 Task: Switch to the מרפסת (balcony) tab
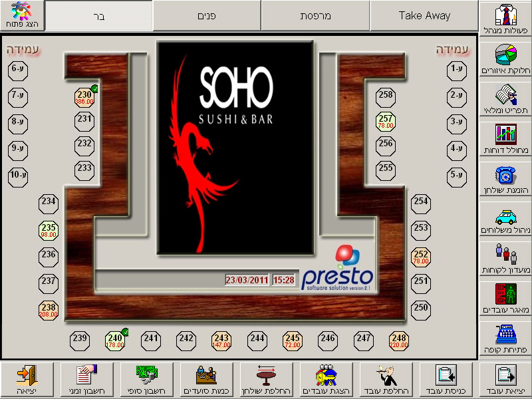[x=315, y=15]
